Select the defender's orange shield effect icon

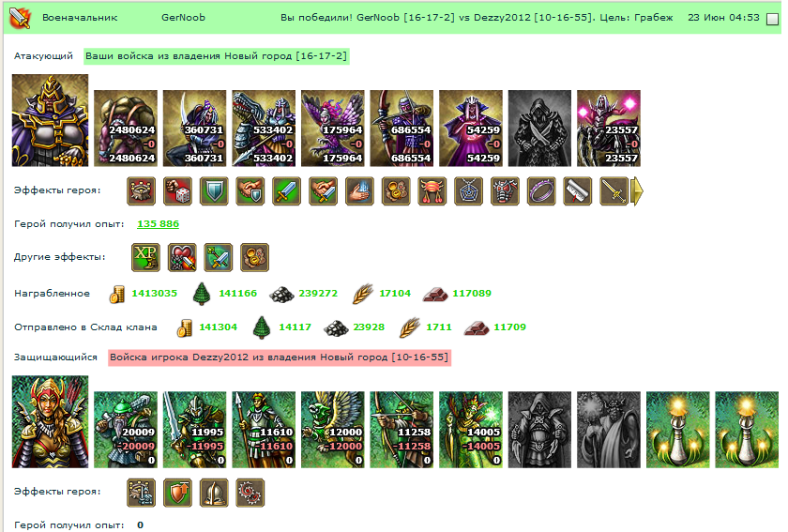[177, 493]
